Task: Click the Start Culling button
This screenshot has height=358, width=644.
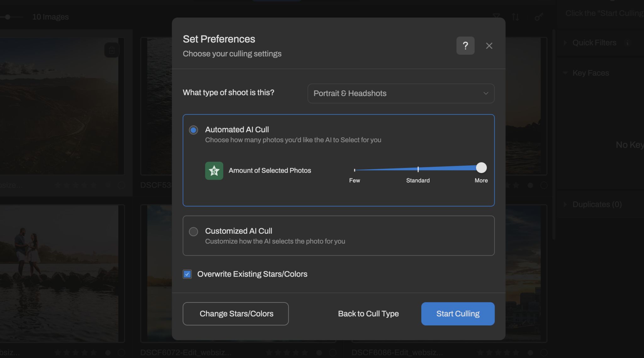Action: click(x=458, y=314)
